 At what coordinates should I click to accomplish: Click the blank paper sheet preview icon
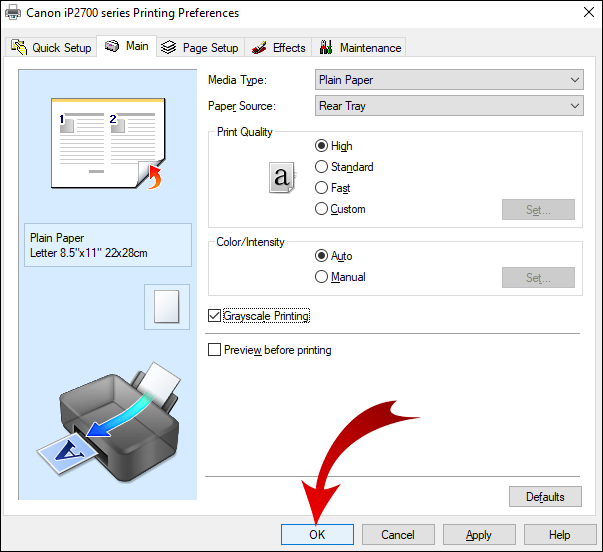[167, 307]
